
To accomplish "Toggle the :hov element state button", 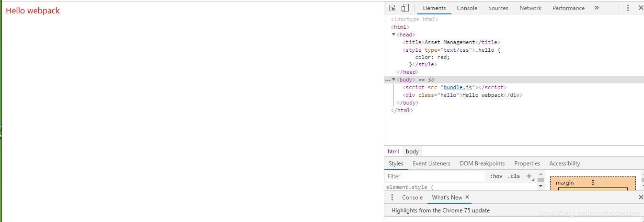I will [x=496, y=176].
